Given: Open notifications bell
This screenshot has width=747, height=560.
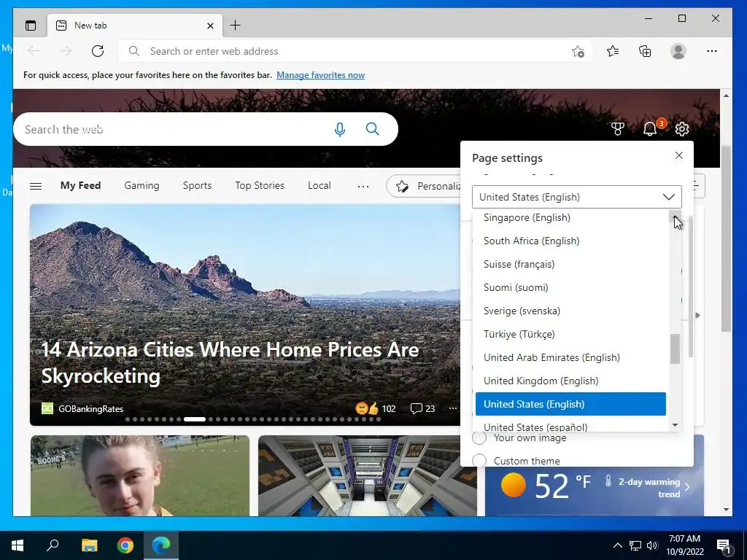Looking at the screenshot, I should (650, 128).
